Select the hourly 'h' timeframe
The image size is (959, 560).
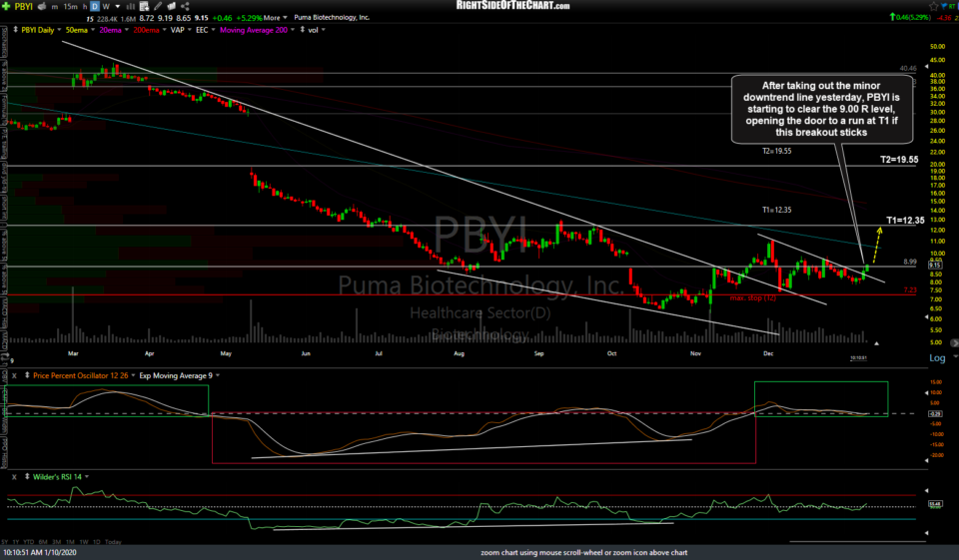point(84,7)
